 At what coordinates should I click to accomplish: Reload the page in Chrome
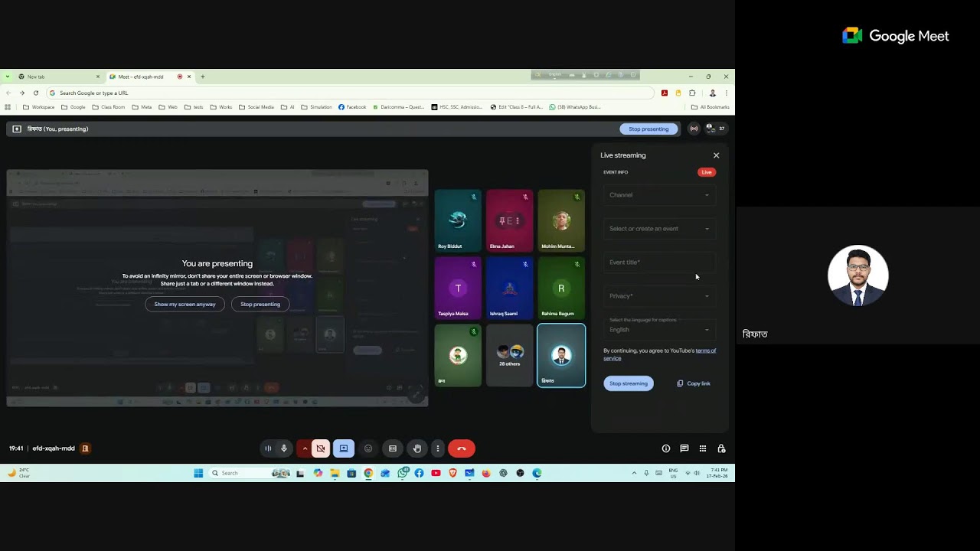coord(35,93)
